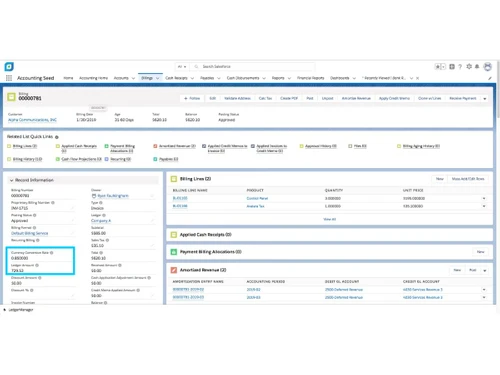Click the Unpost button
The width and height of the screenshot is (500, 375).
[x=327, y=98]
